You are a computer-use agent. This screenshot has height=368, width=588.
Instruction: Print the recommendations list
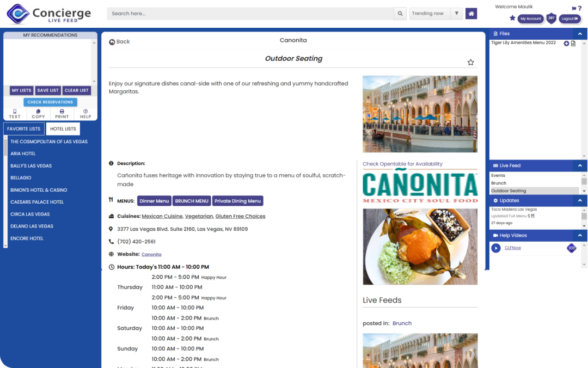click(x=62, y=114)
